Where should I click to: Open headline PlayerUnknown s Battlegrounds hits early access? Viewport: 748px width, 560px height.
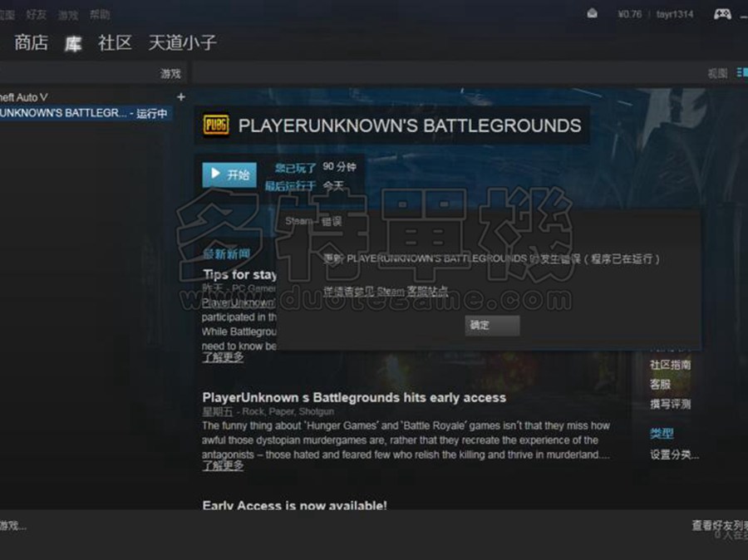pyautogui.click(x=354, y=397)
